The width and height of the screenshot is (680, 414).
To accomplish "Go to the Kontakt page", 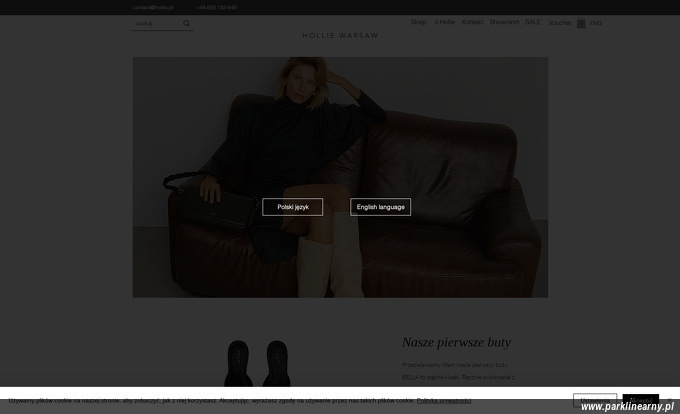I will click(472, 22).
